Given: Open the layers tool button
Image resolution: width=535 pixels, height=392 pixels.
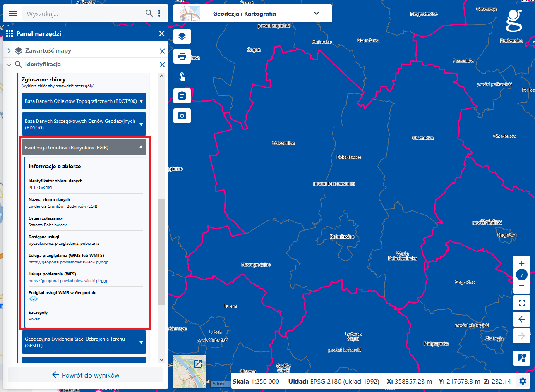Looking at the screenshot, I should [182, 37].
